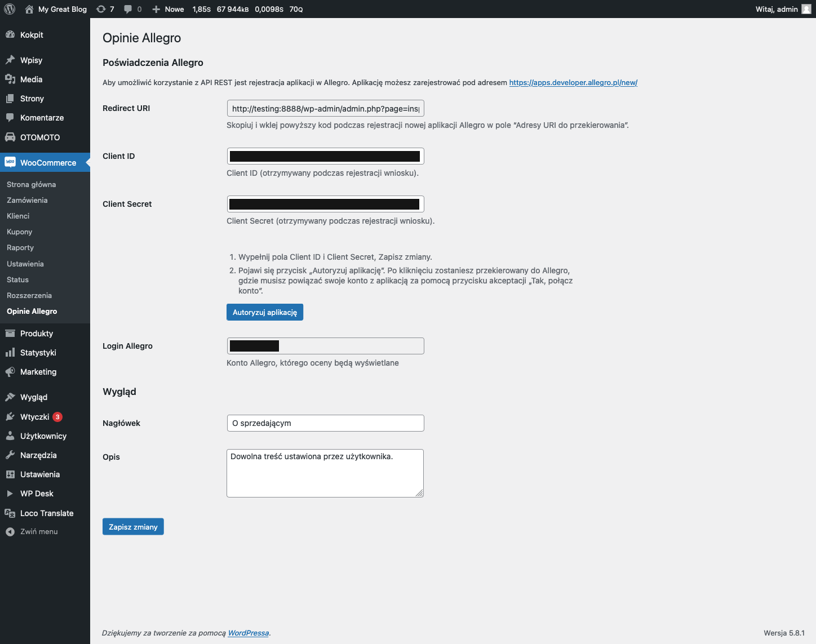Expand the Nowe add-new menu
816x644 pixels.
pos(168,9)
